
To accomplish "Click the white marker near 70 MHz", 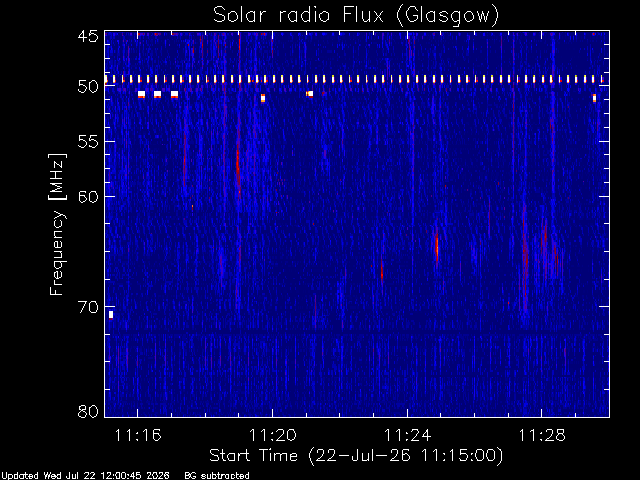I will click(111, 315).
